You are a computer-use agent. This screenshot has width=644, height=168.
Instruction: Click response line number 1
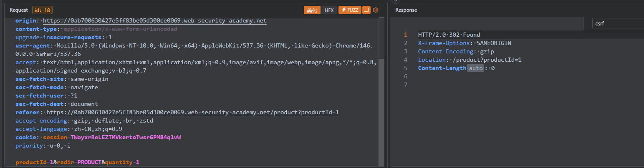point(405,35)
